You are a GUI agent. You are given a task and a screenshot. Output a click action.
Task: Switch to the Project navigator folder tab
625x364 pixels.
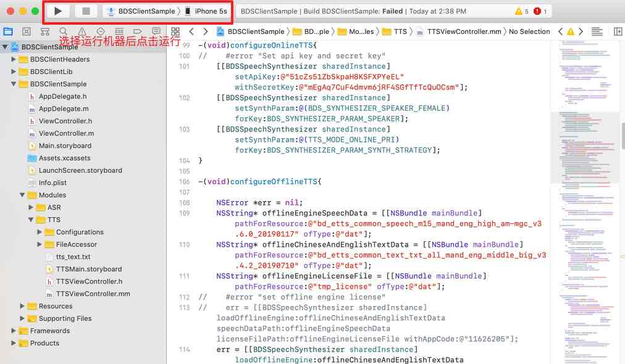(8, 31)
